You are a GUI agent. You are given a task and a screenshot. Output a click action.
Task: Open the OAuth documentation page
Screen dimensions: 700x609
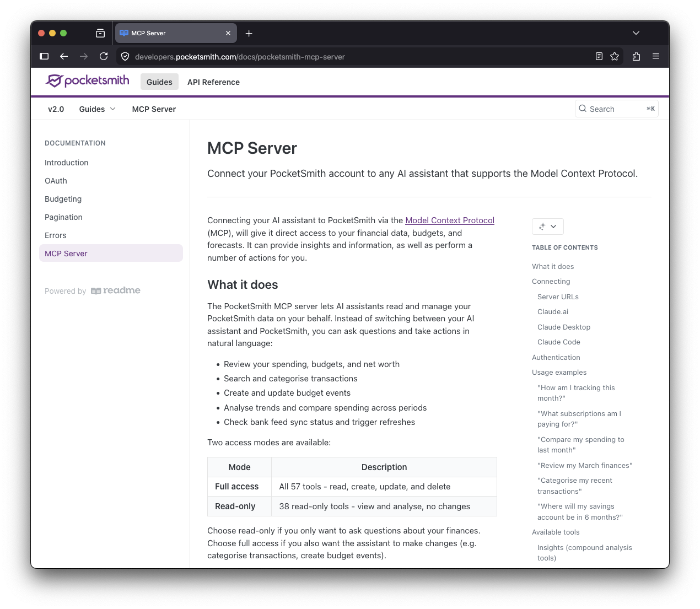pyautogui.click(x=56, y=181)
